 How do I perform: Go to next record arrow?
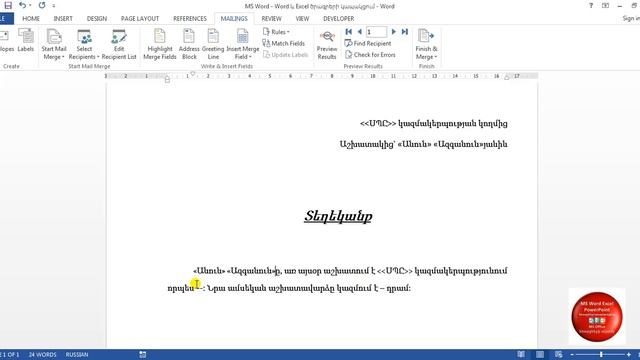point(393,32)
